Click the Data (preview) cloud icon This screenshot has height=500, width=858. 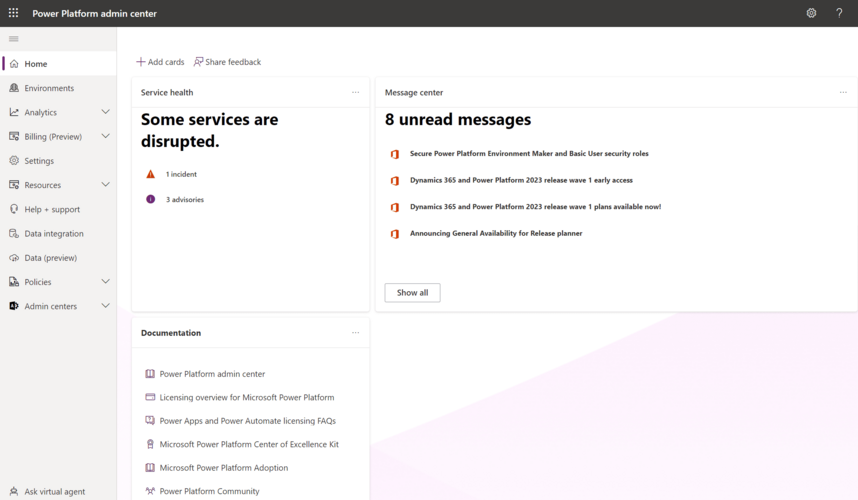click(14, 258)
